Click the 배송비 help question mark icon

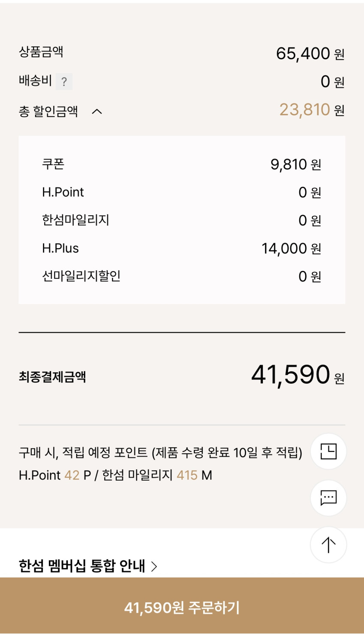tap(64, 81)
